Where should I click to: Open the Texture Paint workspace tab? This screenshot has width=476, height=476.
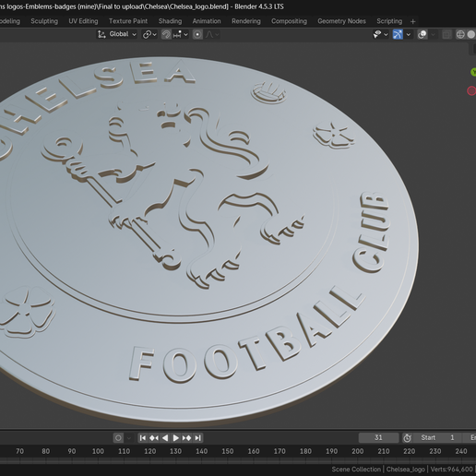point(128,21)
